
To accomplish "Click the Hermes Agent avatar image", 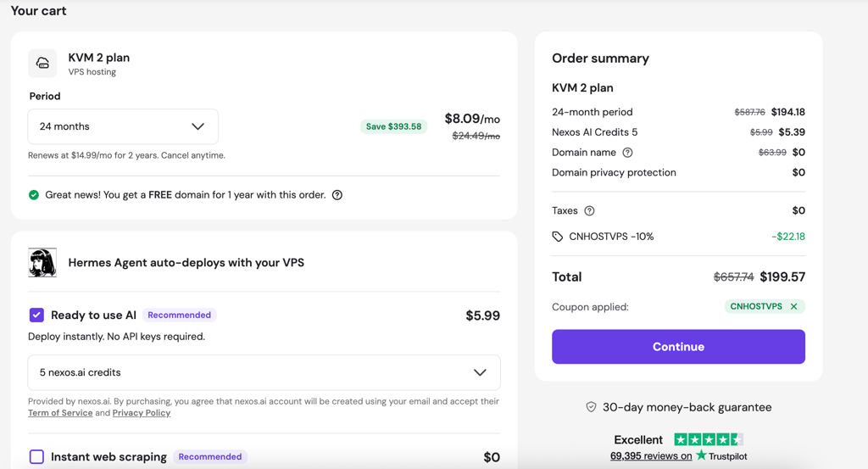I will coord(42,262).
